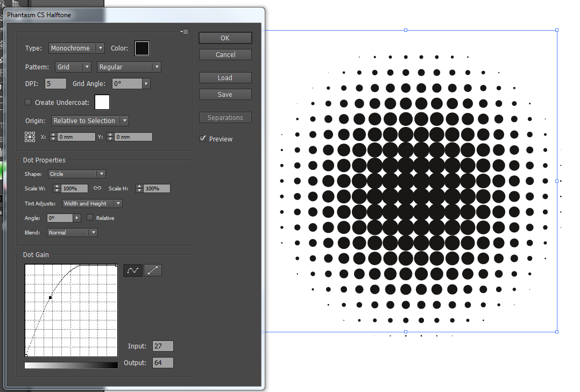Select the smooth curve dot gain button

(133, 270)
